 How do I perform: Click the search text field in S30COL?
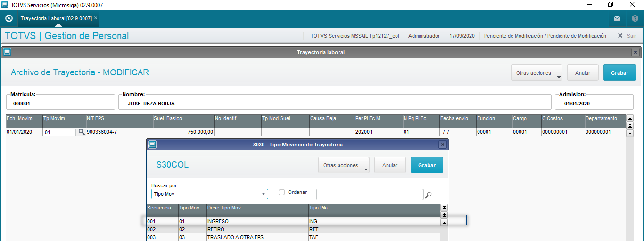point(370,194)
